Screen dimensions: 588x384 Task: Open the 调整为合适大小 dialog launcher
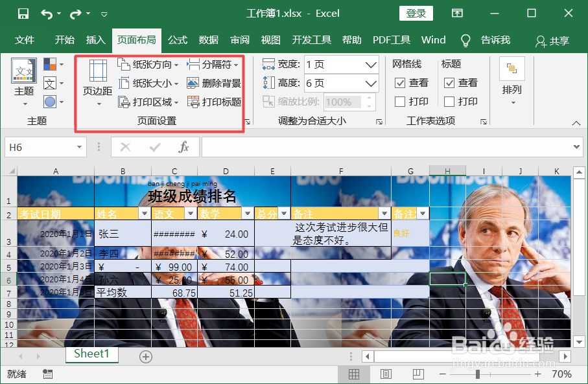click(x=379, y=122)
